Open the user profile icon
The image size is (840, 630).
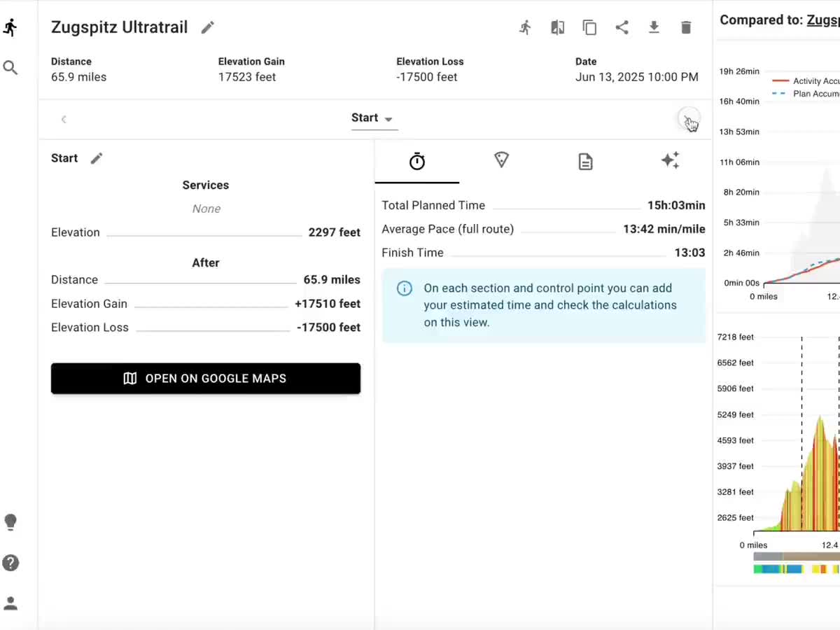pyautogui.click(x=10, y=603)
